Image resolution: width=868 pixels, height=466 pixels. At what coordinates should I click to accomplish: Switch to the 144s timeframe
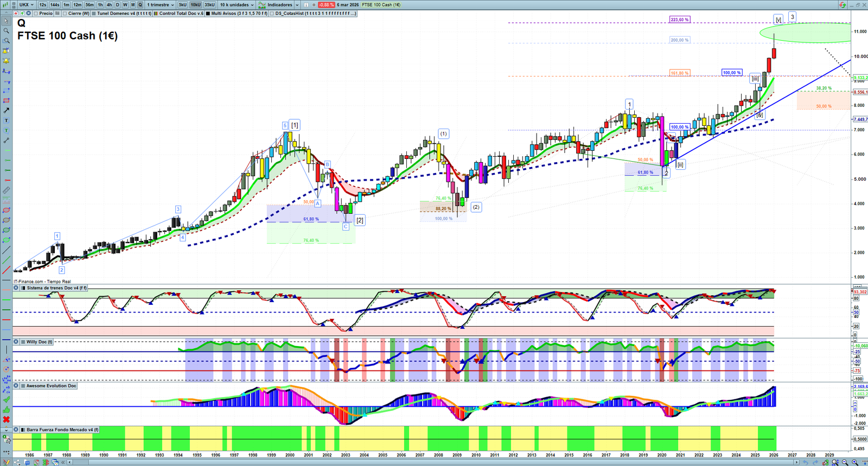(x=55, y=5)
